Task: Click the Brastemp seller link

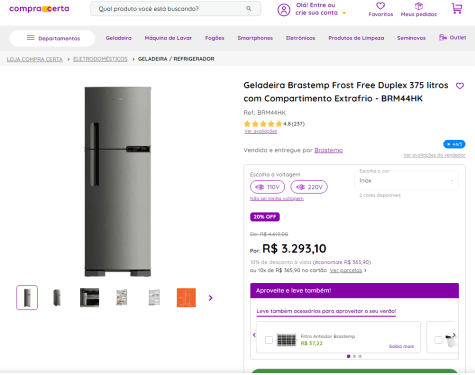Action: [x=328, y=150]
